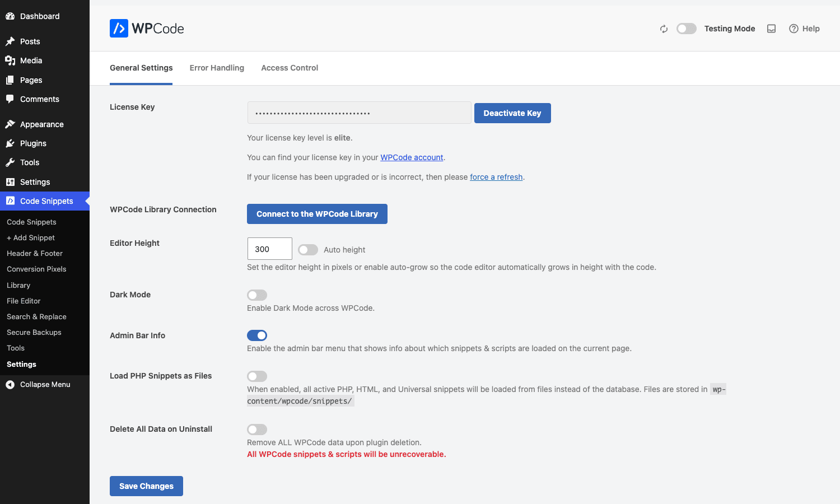Disable the Admin Bar Info toggle
This screenshot has height=504, width=840.
tap(257, 335)
